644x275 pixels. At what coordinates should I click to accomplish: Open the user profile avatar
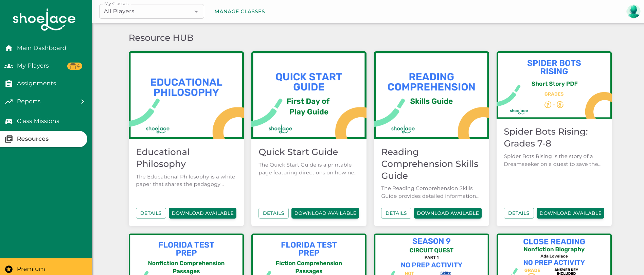click(633, 12)
